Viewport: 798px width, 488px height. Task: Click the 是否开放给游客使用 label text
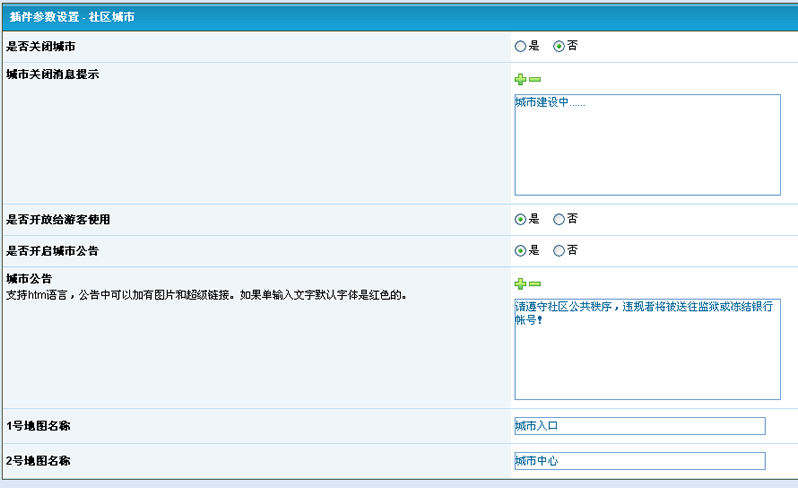(58, 219)
